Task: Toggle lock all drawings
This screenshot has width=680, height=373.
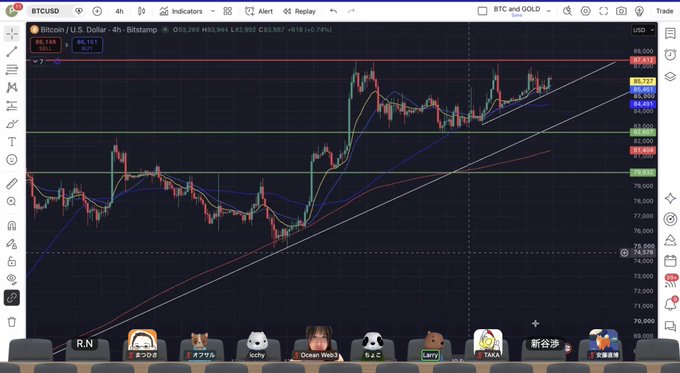Action: 12,262
